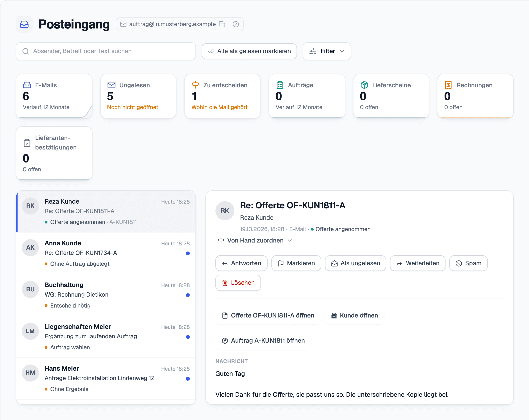Click the RK avatar in the message detail
Viewport: 529px width, 420px height.
click(225, 211)
